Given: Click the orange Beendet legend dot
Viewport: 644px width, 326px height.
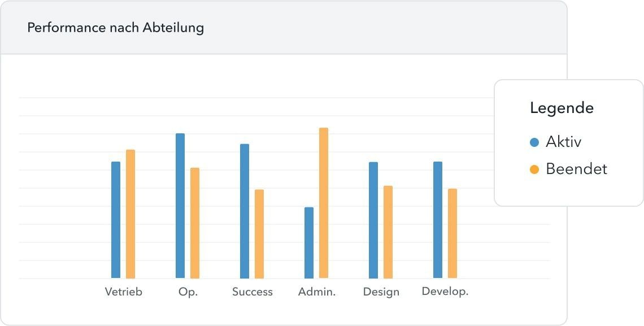Looking at the screenshot, I should click(534, 169).
